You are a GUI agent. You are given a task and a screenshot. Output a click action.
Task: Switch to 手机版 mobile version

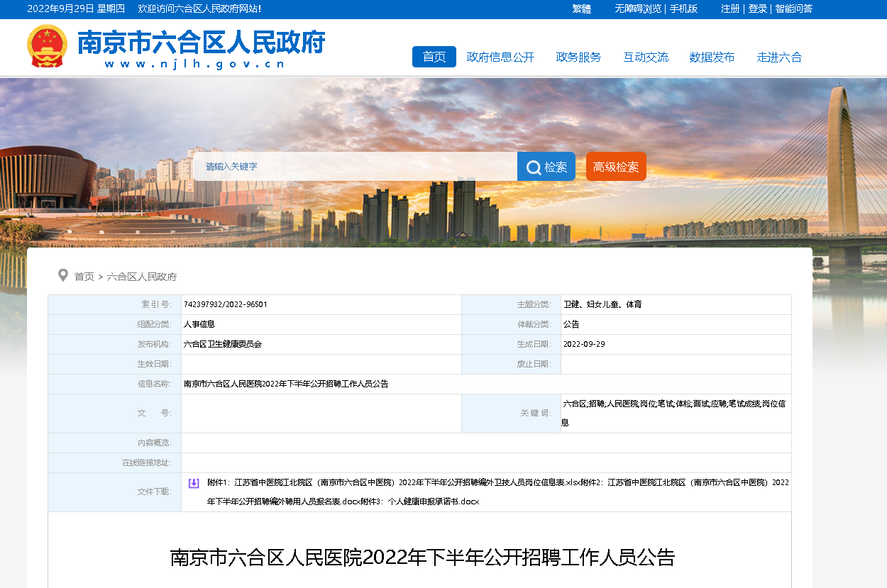683,9
